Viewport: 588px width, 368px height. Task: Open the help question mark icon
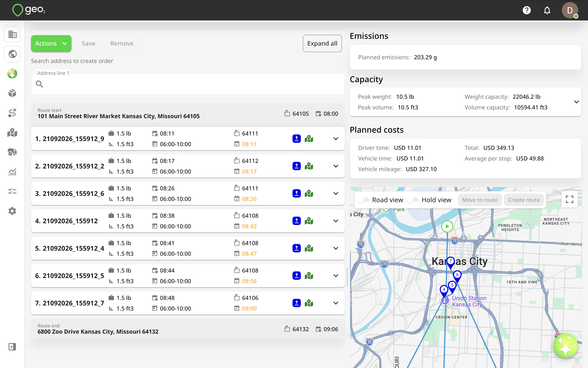pos(527,10)
